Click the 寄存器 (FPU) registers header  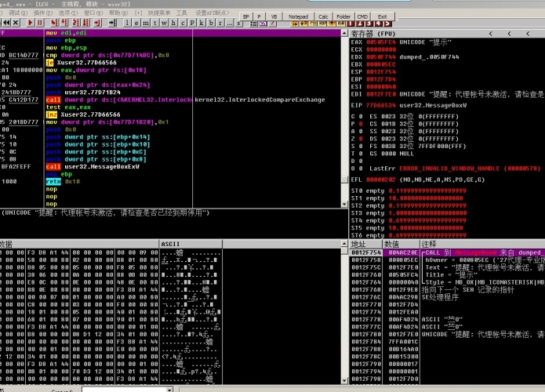click(x=373, y=34)
